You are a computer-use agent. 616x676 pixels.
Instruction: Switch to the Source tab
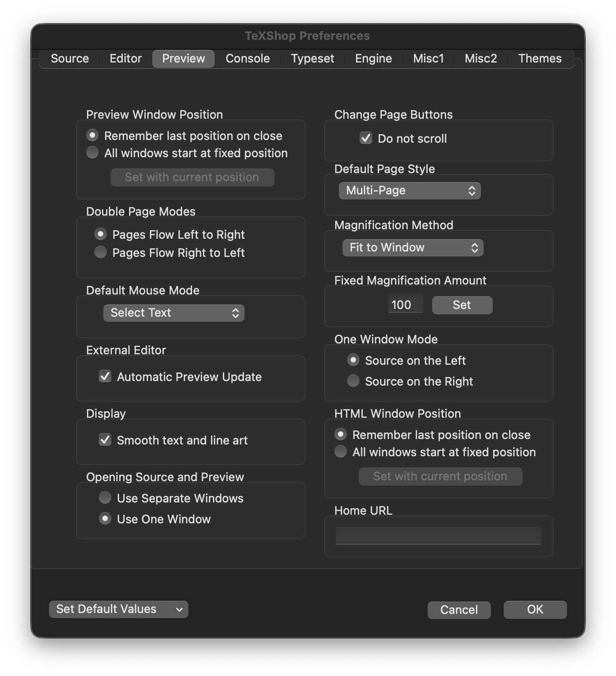click(70, 59)
